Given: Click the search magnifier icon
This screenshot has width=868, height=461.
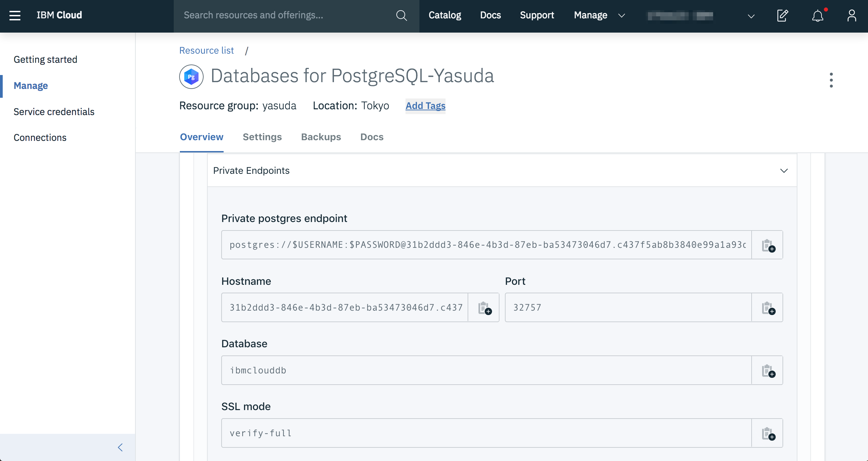Looking at the screenshot, I should coord(401,15).
